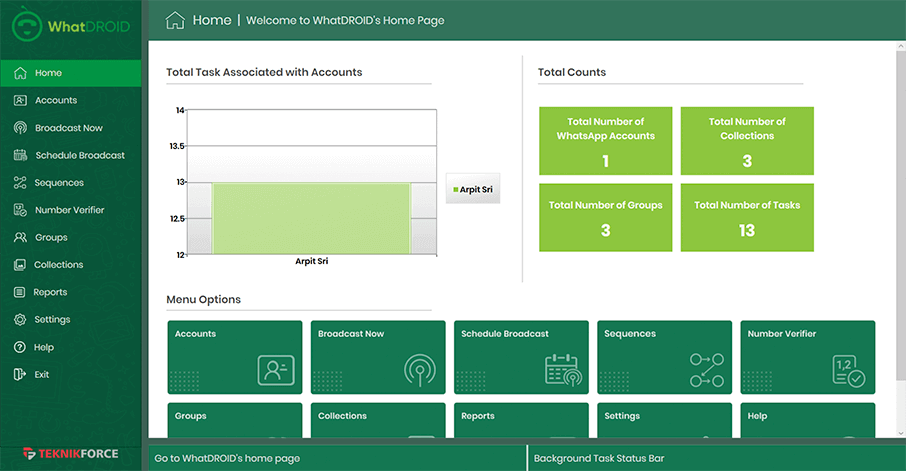
Task: Click the green Arpit Sri chart bar
Action: click(x=311, y=218)
